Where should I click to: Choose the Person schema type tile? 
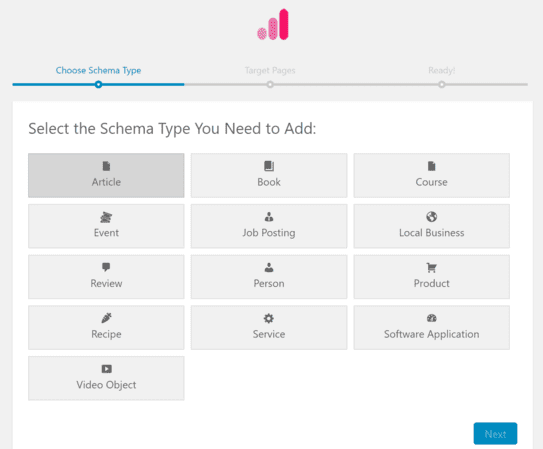[x=269, y=277]
